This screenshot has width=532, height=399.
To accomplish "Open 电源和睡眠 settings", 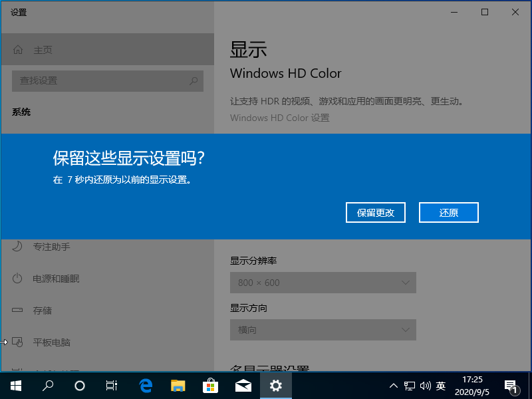I will point(56,279).
